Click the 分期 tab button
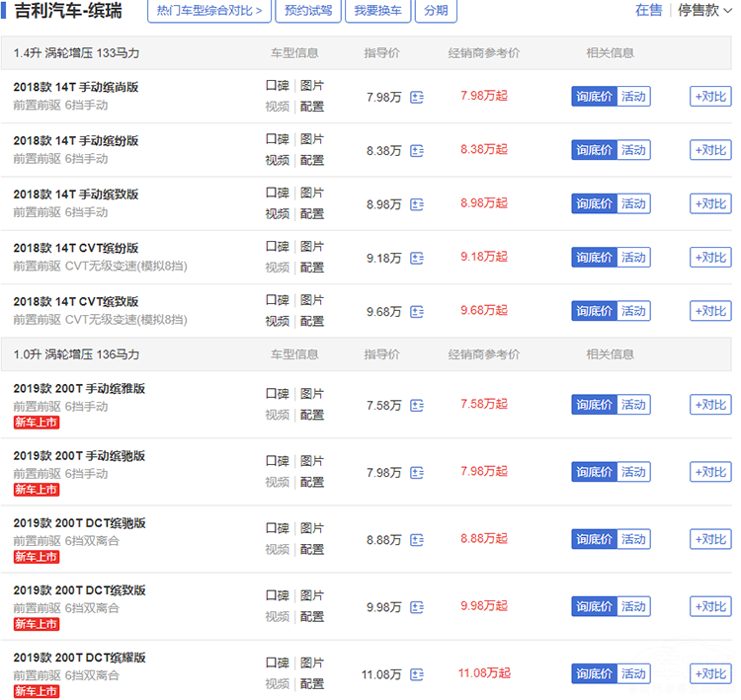This screenshot has height=700, width=741. coord(436,11)
